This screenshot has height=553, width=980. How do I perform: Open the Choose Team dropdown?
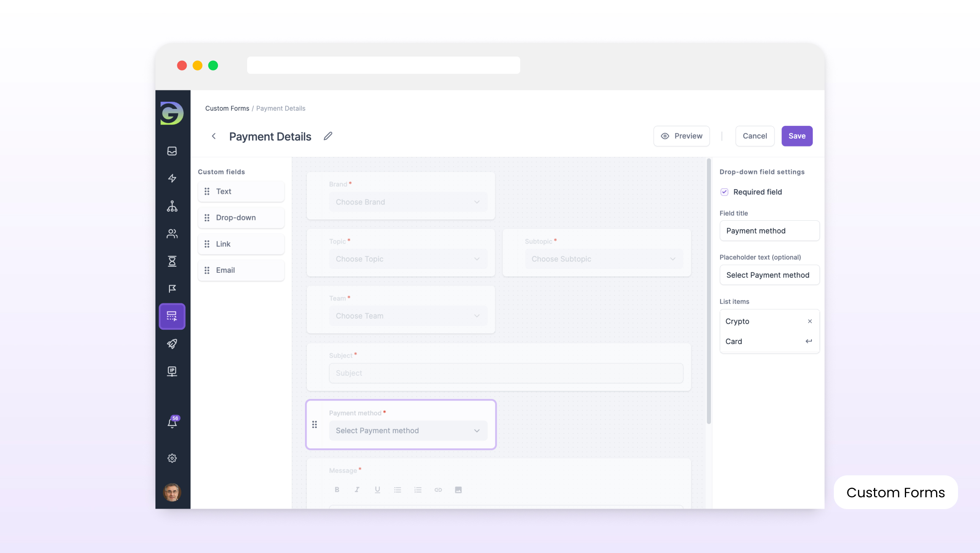click(x=408, y=316)
